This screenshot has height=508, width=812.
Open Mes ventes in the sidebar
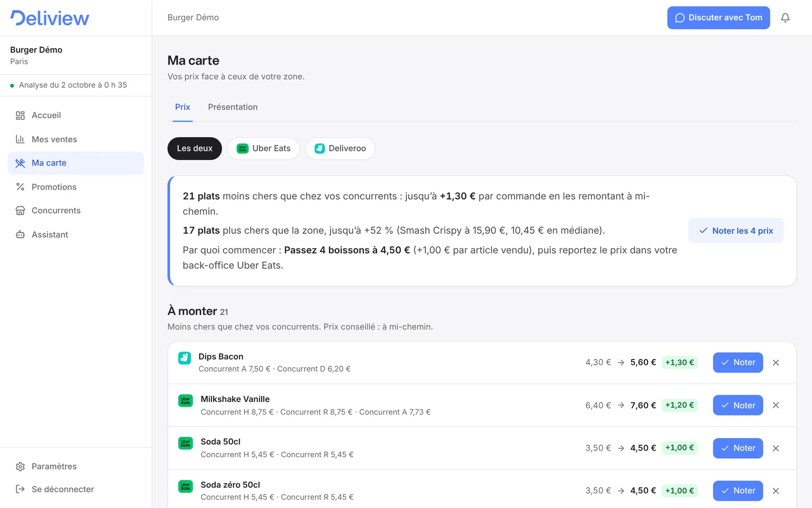tap(76, 139)
